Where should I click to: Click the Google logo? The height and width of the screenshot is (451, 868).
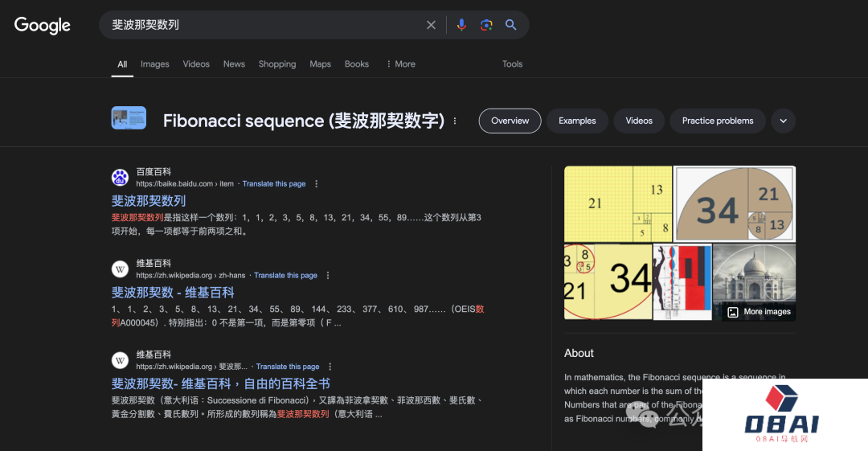pos(43,25)
